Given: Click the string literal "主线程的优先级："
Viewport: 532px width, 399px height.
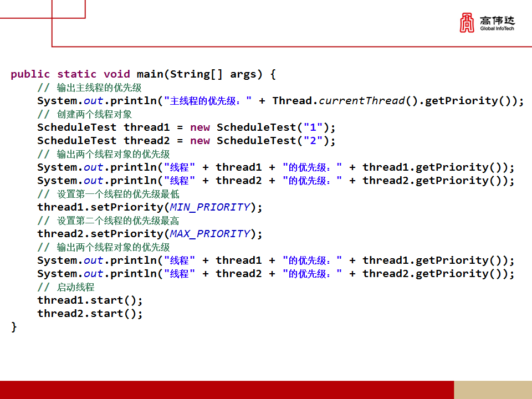Looking at the screenshot, I should 208,101.
